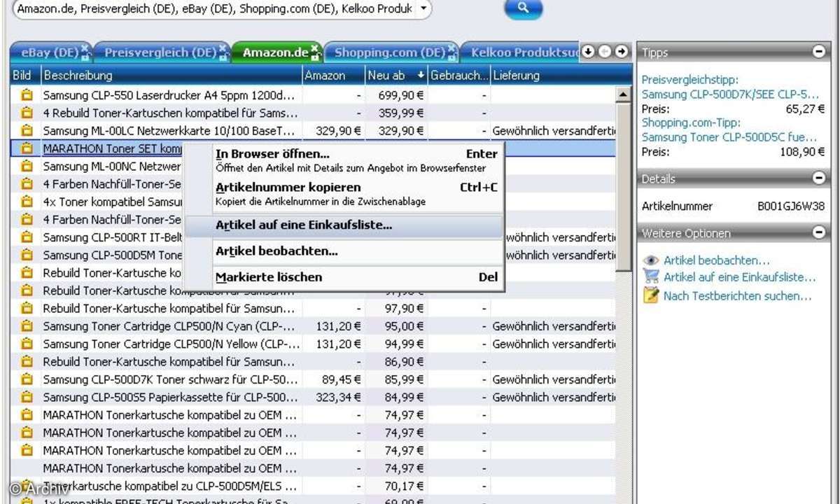This screenshot has width=840, height=504.
Task: Switch to the Shopping.com (DE) tab
Action: 390,52
